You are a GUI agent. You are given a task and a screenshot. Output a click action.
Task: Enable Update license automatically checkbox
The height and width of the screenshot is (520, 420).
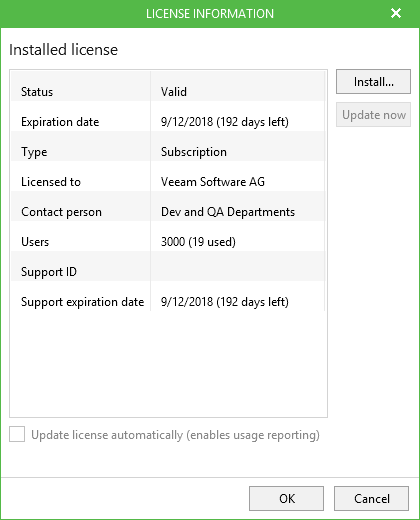click(17, 434)
